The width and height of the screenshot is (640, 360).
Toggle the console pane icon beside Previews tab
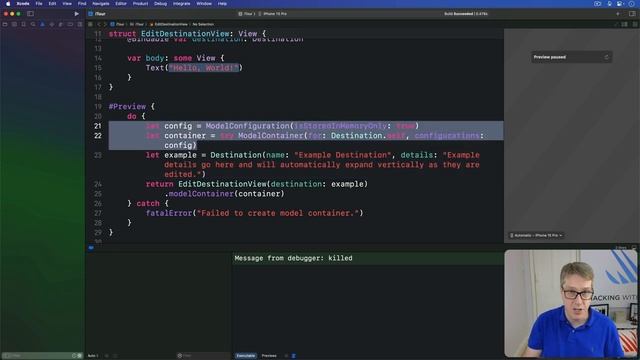[x=293, y=356]
